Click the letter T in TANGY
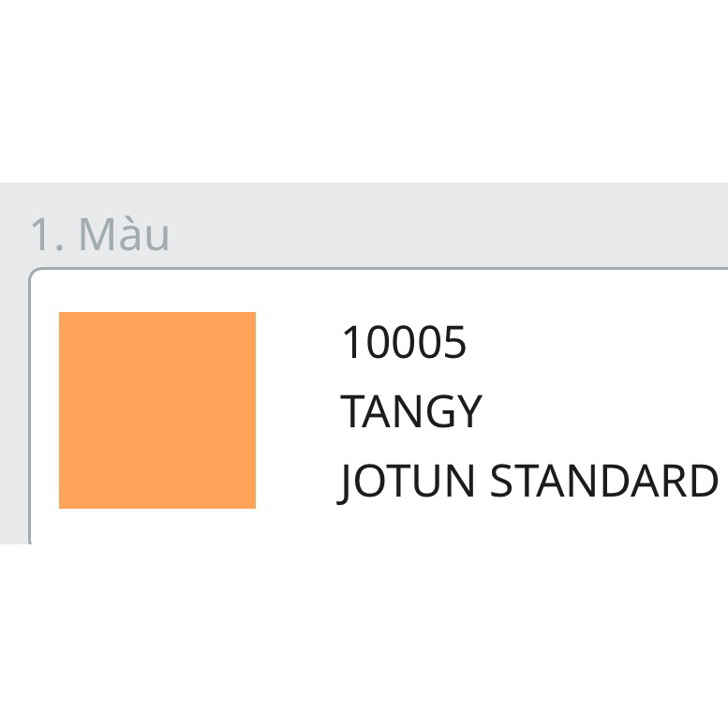This screenshot has height=728, width=728. [x=352, y=412]
